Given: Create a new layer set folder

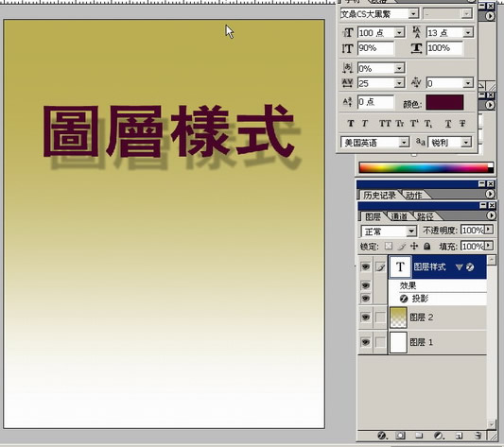Looking at the screenshot, I should click(x=419, y=436).
